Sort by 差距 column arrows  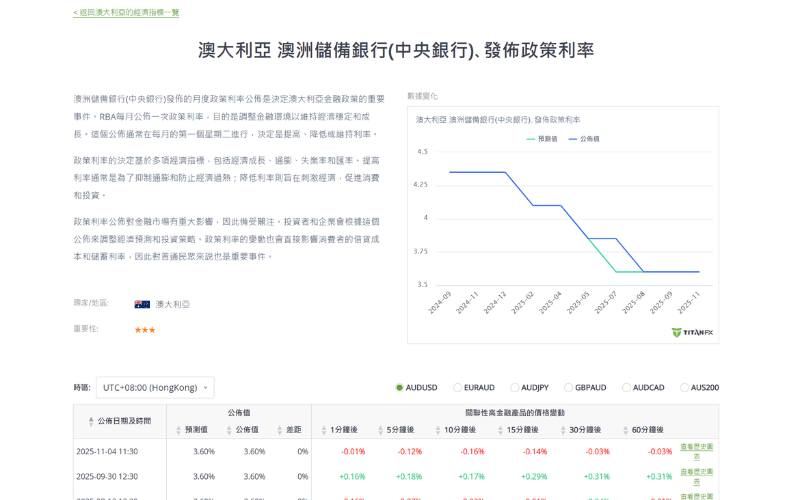click(280, 430)
